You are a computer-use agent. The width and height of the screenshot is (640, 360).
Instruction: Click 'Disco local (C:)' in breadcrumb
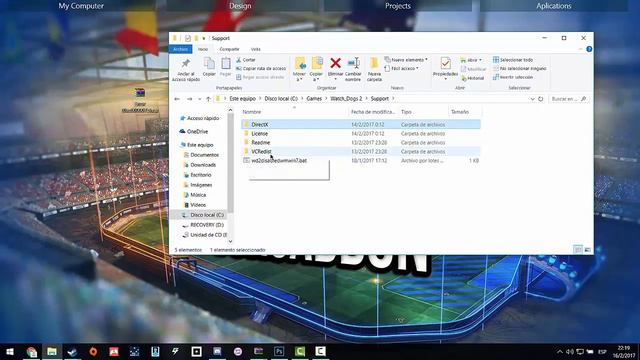[x=281, y=99]
